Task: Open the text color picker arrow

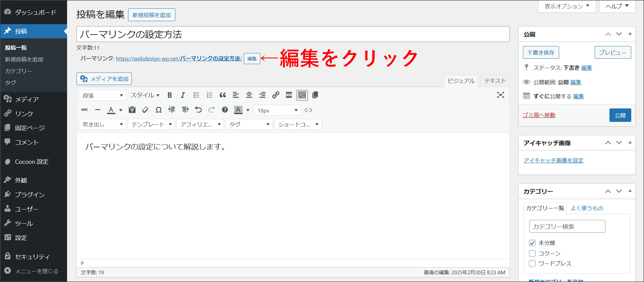Action: (x=121, y=110)
